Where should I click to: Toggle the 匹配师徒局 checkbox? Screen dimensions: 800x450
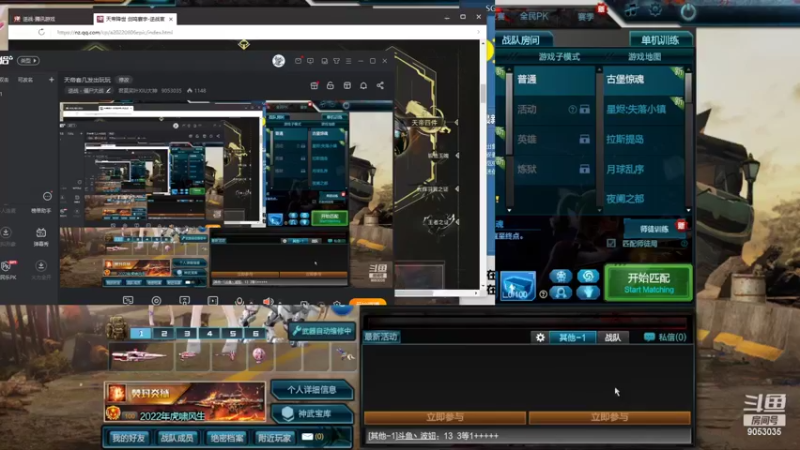[x=611, y=243]
